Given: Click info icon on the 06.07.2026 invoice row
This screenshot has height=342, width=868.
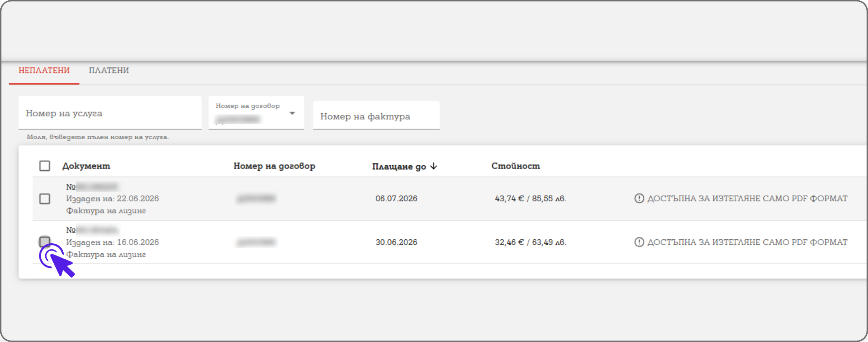Looking at the screenshot, I should point(639,198).
